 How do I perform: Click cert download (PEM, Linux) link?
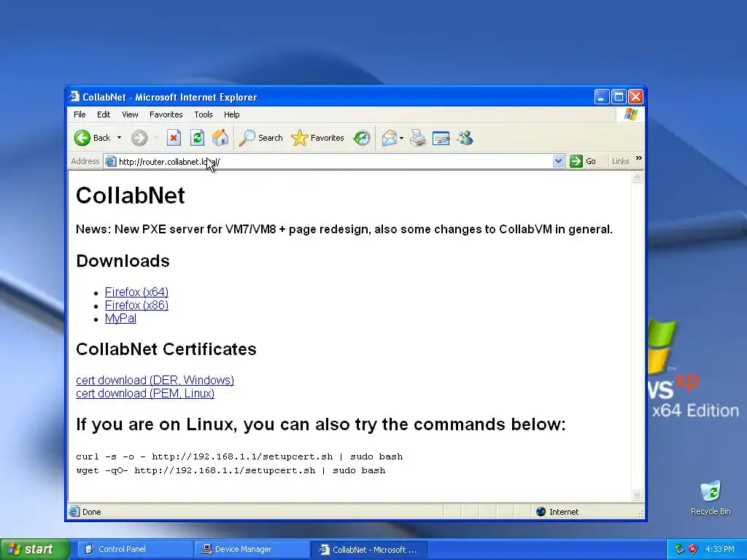(145, 393)
